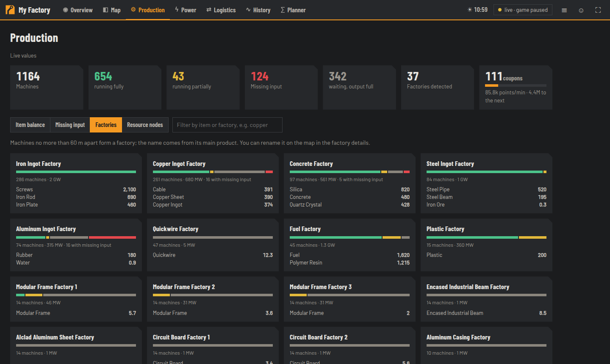View the History tab
The image size is (610, 364).
pos(258,10)
